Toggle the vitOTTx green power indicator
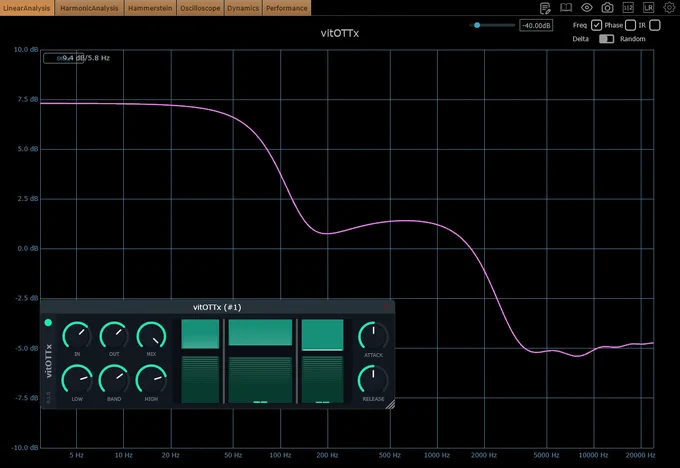680x468 pixels. pyautogui.click(x=48, y=322)
